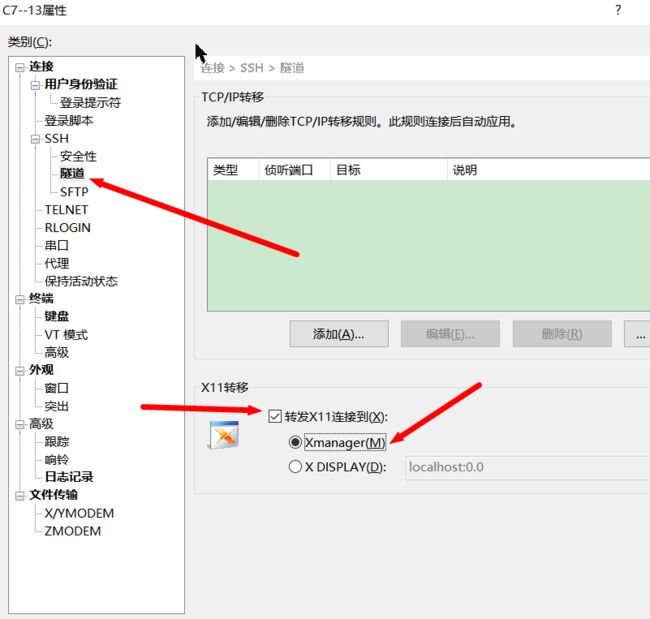This screenshot has height=619, width=650.
Task: Open the 日志记录 settings item
Action: point(69,477)
